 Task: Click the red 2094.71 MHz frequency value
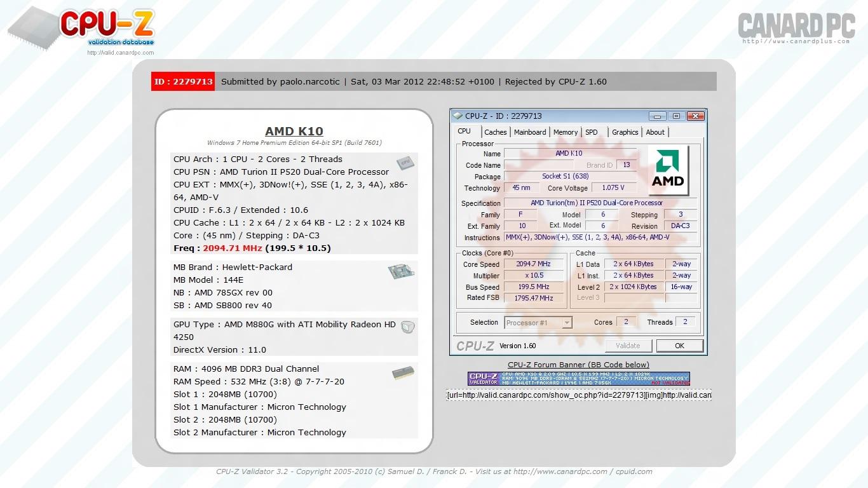pos(233,248)
